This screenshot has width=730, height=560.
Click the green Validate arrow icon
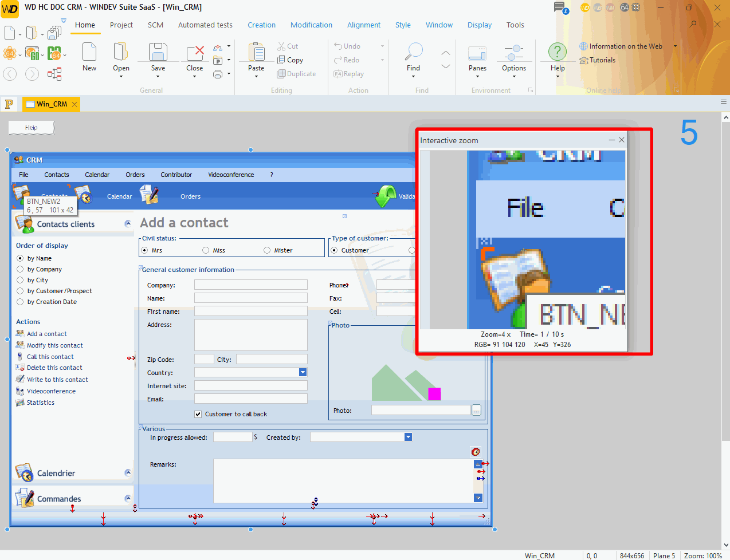point(384,196)
